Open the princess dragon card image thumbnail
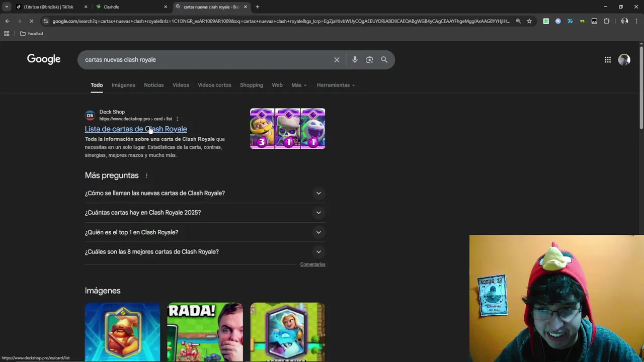Image resolution: width=644 pixels, height=362 pixels. pyautogui.click(x=287, y=332)
